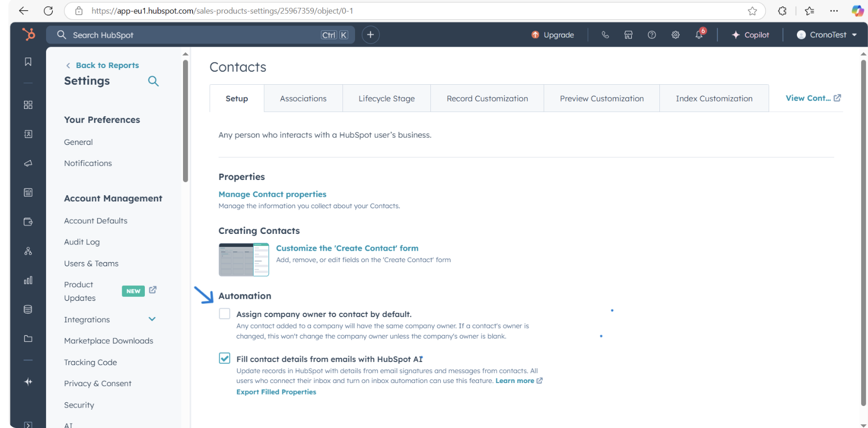Click the HubSpot sprocket logo

[28, 35]
